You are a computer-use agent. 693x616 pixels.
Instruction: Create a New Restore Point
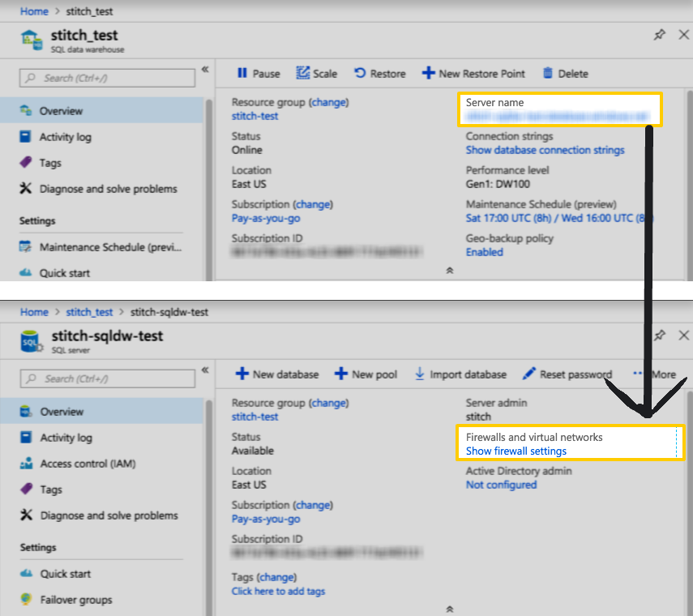coord(473,74)
